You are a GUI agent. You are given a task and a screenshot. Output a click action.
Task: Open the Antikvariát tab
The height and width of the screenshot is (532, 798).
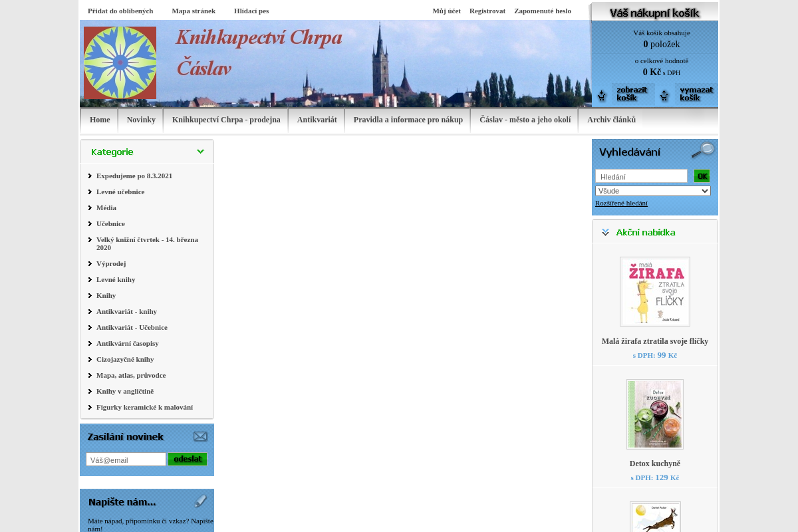[x=317, y=120]
